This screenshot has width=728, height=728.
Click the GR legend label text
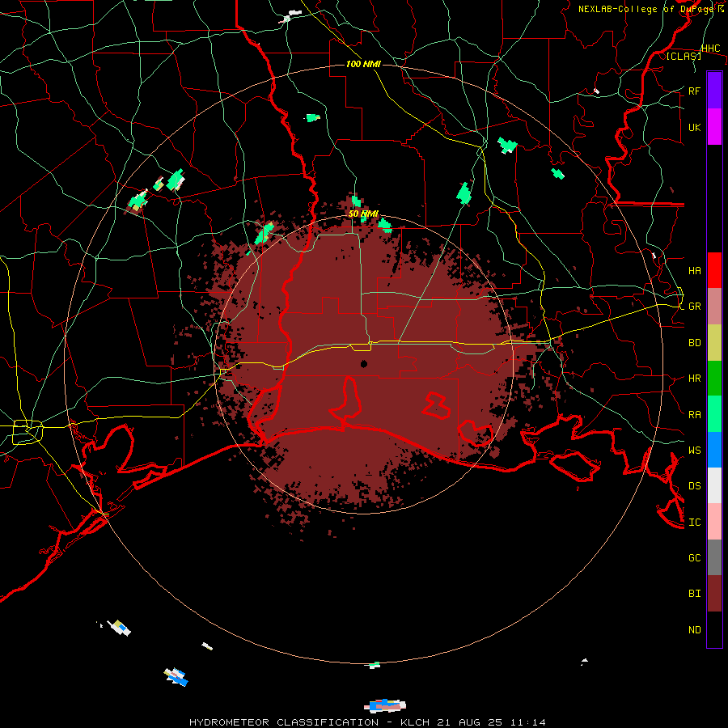[x=694, y=307]
